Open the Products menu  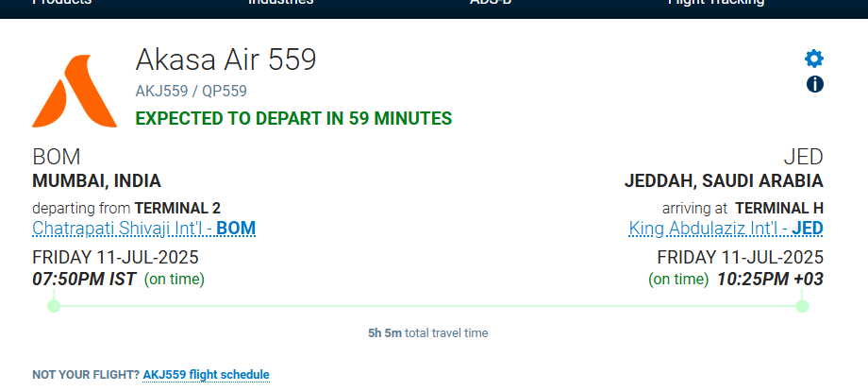click(x=62, y=2)
